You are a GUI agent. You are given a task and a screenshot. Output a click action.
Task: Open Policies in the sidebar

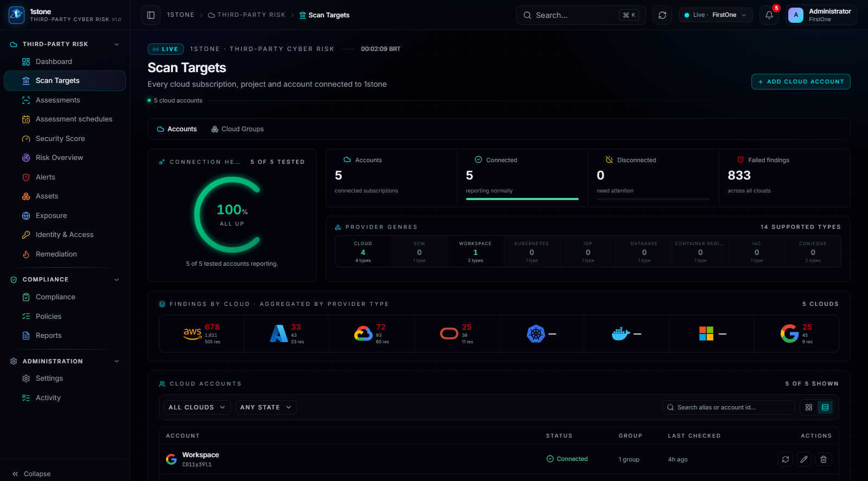point(65,317)
